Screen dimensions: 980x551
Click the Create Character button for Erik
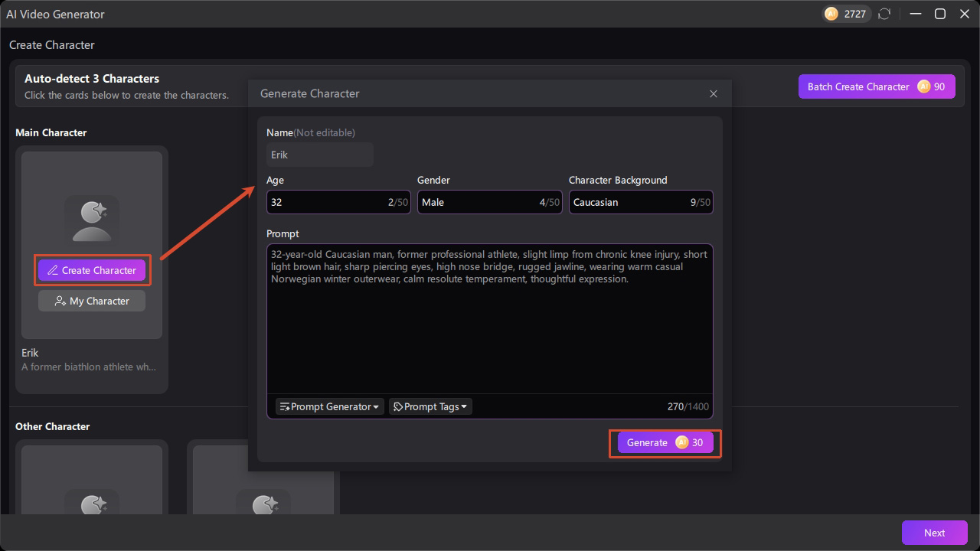(92, 270)
